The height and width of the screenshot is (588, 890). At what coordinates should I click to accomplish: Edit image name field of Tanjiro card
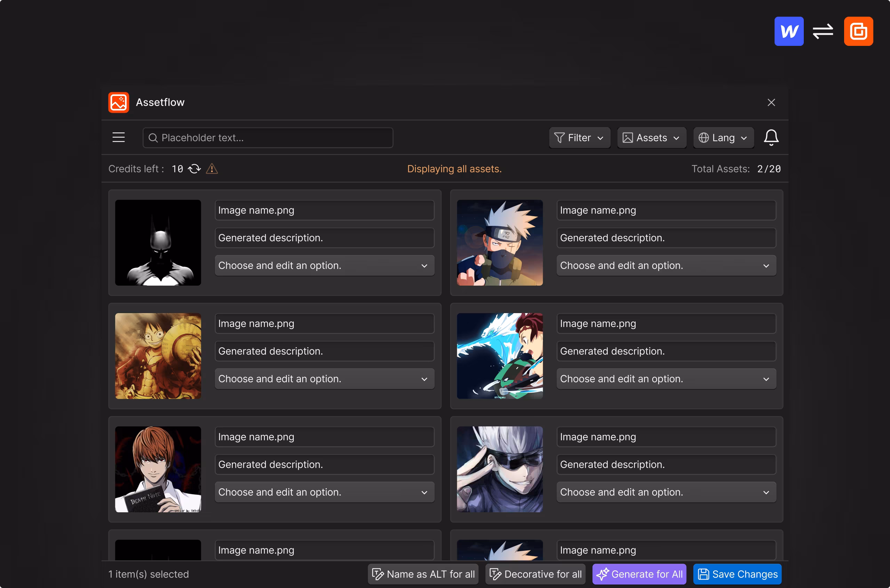(666, 323)
